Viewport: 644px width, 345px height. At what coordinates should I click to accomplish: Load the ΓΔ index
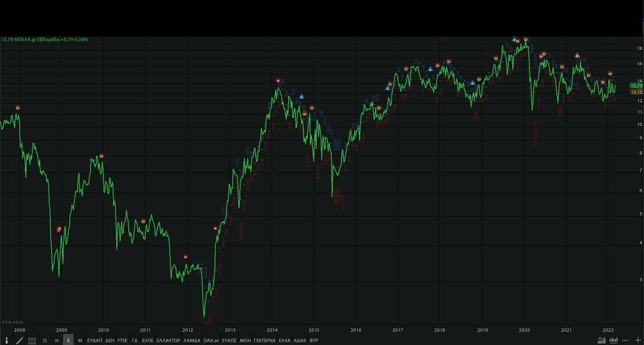135,340
